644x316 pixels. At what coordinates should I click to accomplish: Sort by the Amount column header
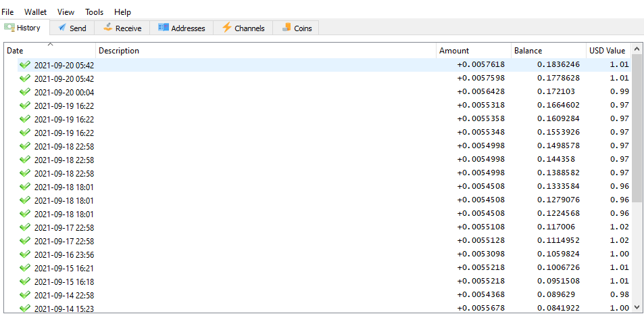[474, 51]
